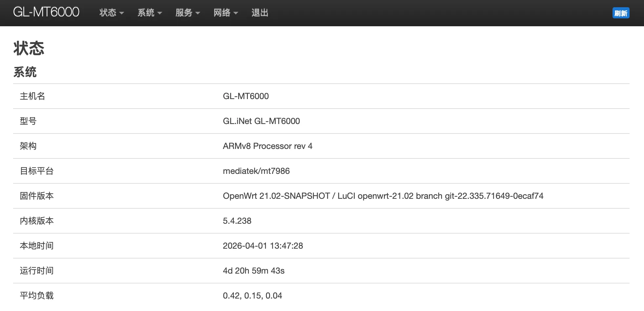This screenshot has height=311, width=644.
Task: Open the 系统 system menu
Action: click(147, 12)
